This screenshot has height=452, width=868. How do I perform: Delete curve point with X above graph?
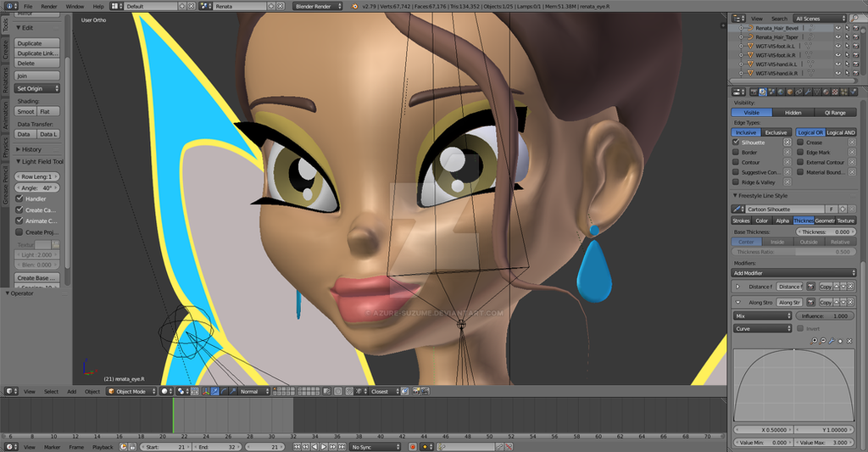tap(849, 341)
